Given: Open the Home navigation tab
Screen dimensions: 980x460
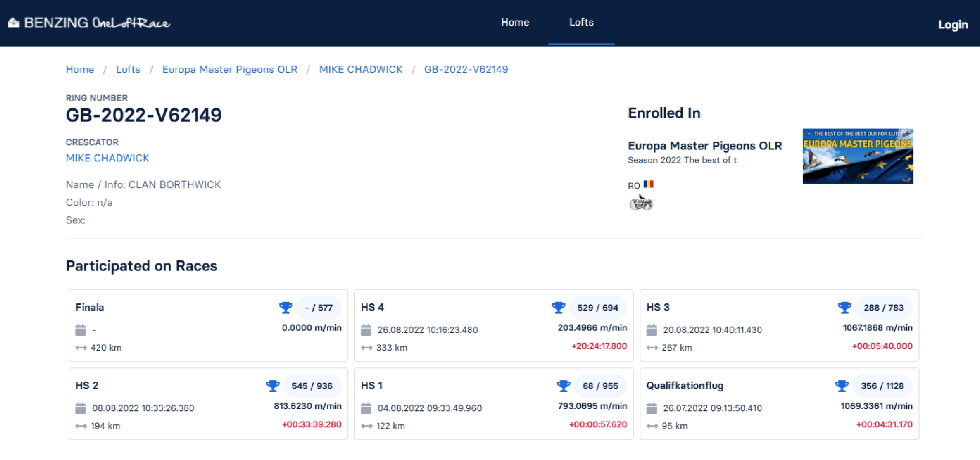Looking at the screenshot, I should click(515, 22).
